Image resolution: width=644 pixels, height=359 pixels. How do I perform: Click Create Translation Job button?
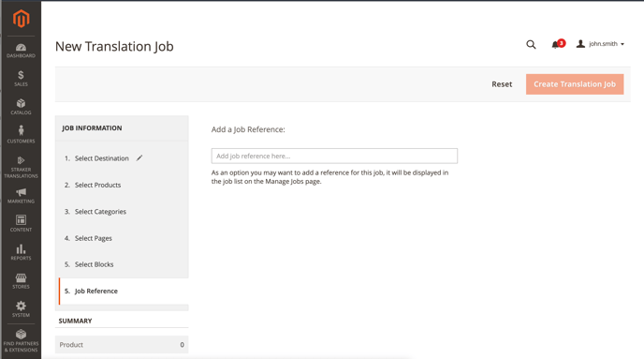pos(575,84)
